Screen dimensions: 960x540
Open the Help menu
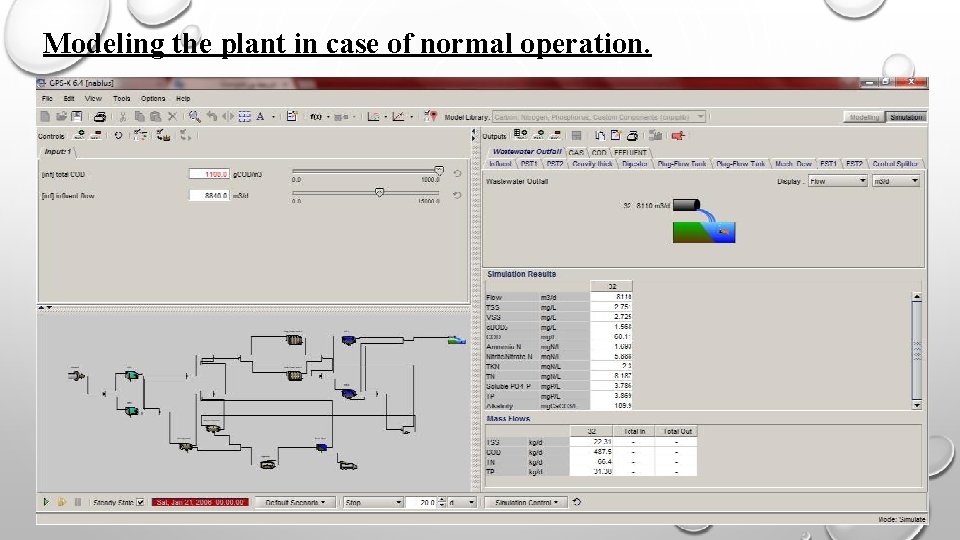pos(183,98)
